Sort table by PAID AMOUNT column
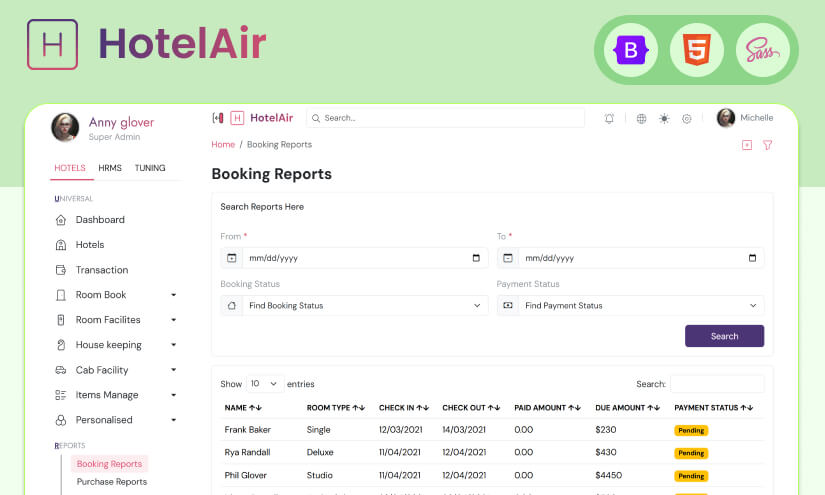Image resolution: width=825 pixels, height=495 pixels. pos(547,408)
